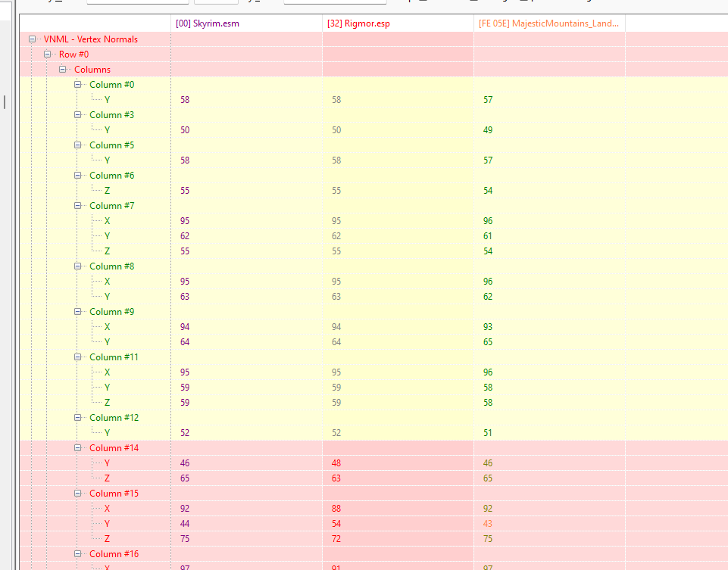Collapse Column #3 node

tap(78, 115)
